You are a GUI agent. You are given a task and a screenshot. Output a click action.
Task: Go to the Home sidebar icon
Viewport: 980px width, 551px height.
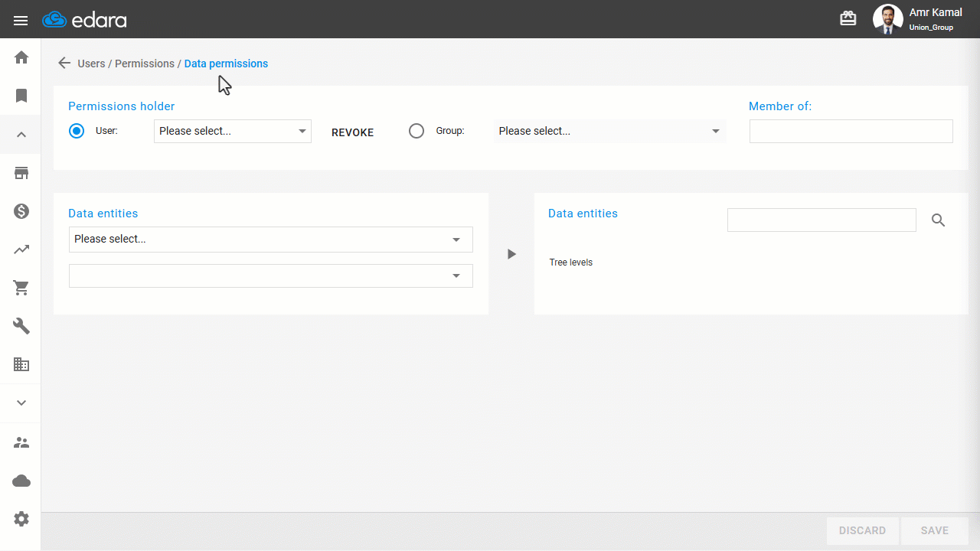coord(21,57)
